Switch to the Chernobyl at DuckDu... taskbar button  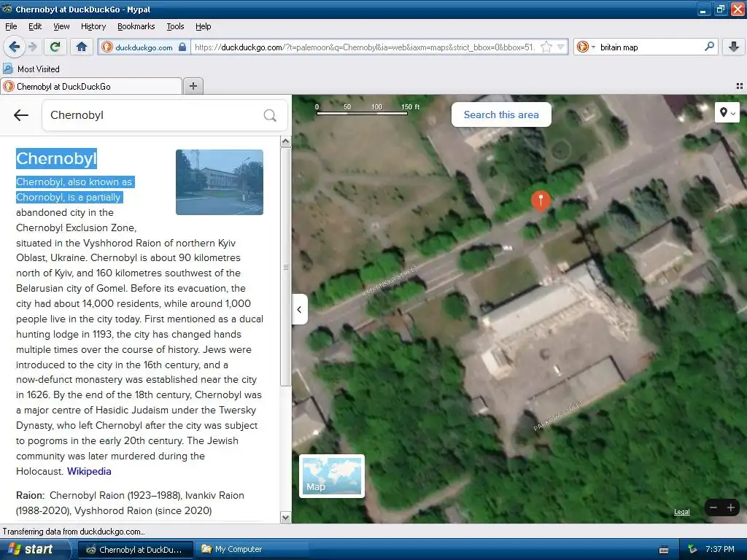point(135,550)
